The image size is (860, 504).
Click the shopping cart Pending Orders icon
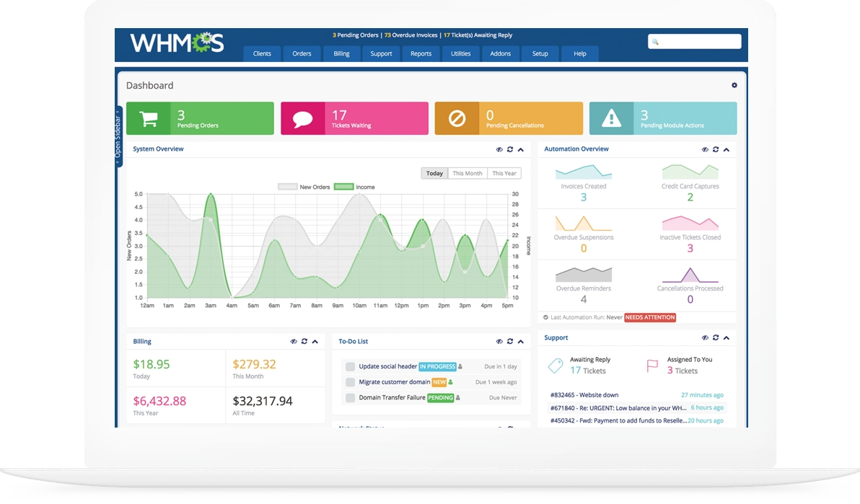pos(148,119)
